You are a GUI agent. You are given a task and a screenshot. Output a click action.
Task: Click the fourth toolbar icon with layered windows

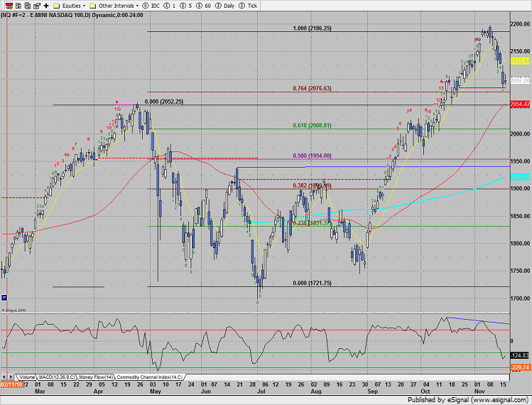tap(37, 6)
